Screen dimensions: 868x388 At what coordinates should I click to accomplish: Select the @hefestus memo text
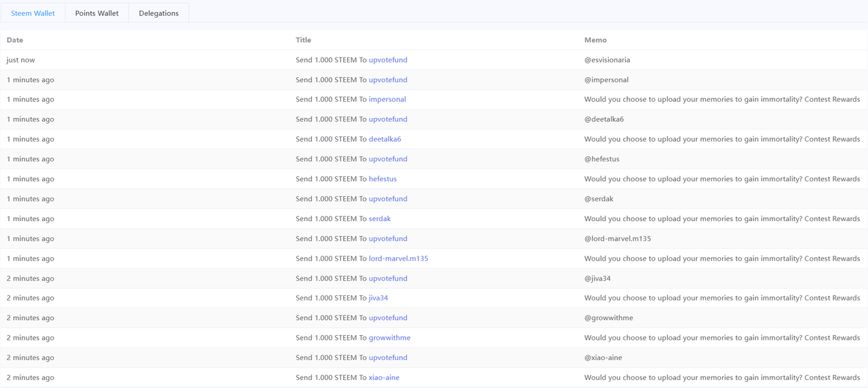pos(602,159)
